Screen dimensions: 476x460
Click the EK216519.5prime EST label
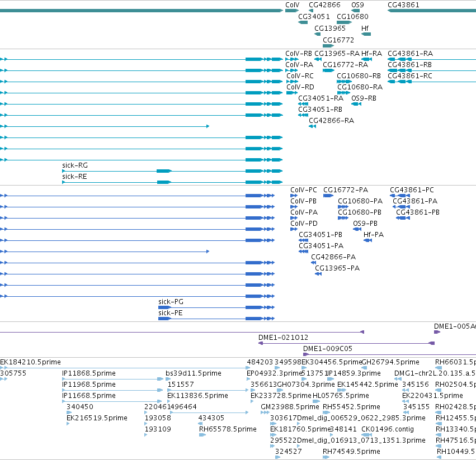tap(97, 419)
